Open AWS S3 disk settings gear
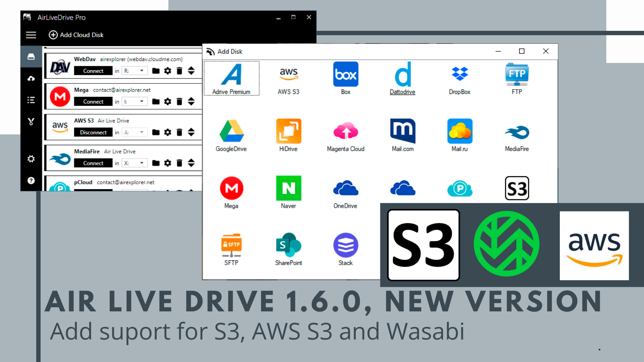The height and width of the screenshot is (362, 644). (x=168, y=132)
